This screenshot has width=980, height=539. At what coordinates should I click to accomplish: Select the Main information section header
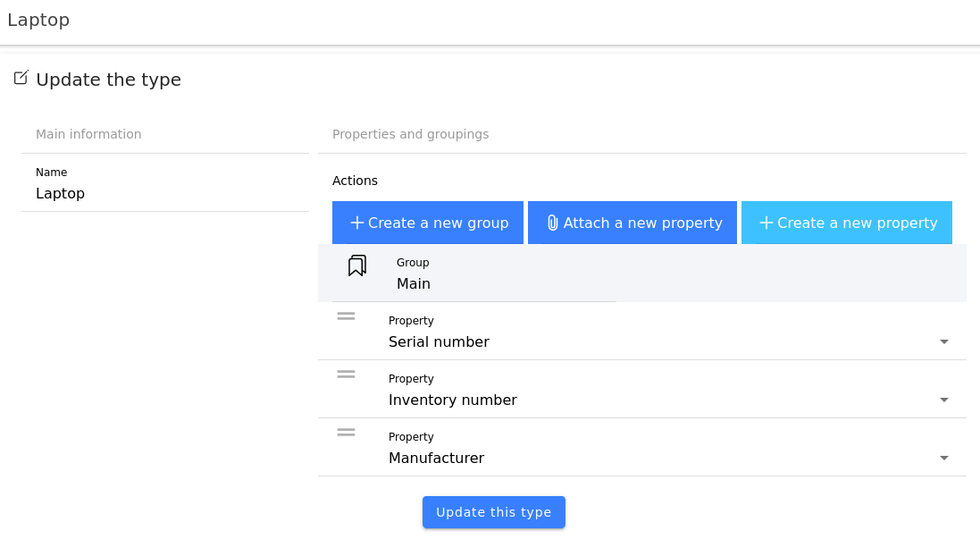click(x=88, y=134)
